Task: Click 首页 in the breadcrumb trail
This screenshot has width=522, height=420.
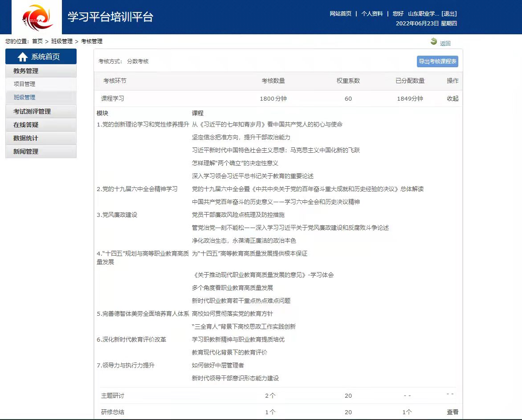Action: tap(37, 41)
